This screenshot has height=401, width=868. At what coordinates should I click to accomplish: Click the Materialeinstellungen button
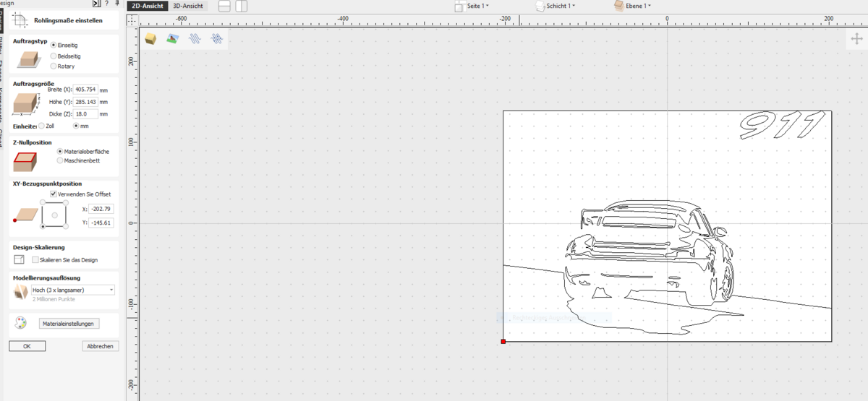[68, 324]
